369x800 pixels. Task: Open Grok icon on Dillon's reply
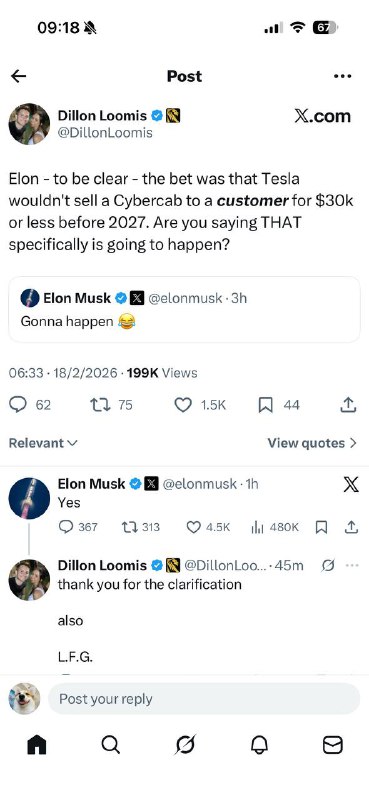click(329, 565)
